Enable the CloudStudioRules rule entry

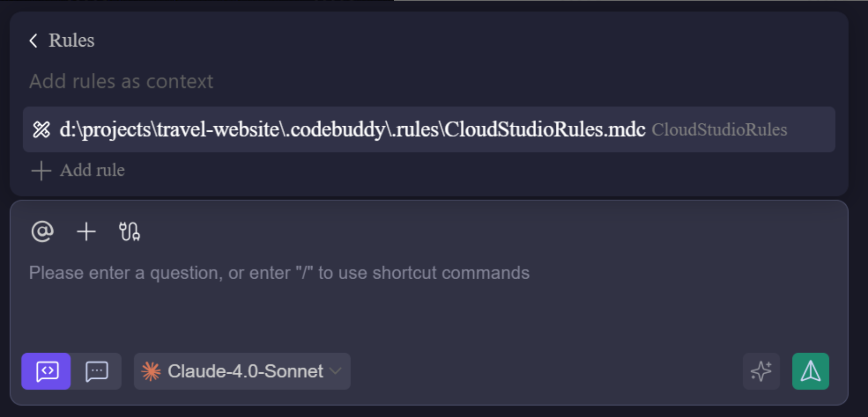[x=352, y=129]
